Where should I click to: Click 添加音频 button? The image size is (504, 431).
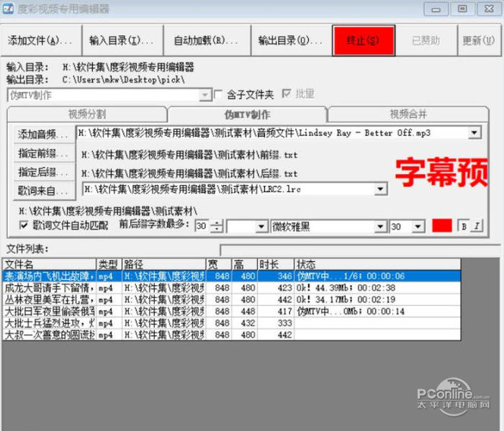click(43, 134)
